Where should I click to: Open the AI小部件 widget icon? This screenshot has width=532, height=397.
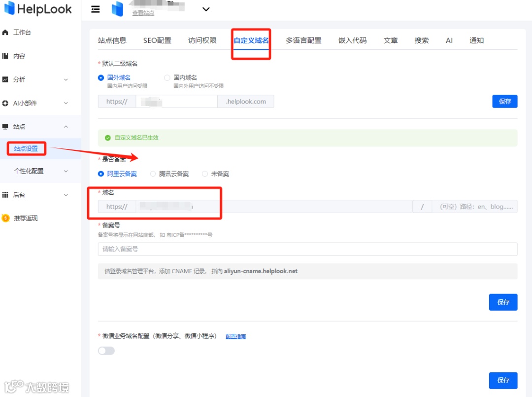point(6,103)
